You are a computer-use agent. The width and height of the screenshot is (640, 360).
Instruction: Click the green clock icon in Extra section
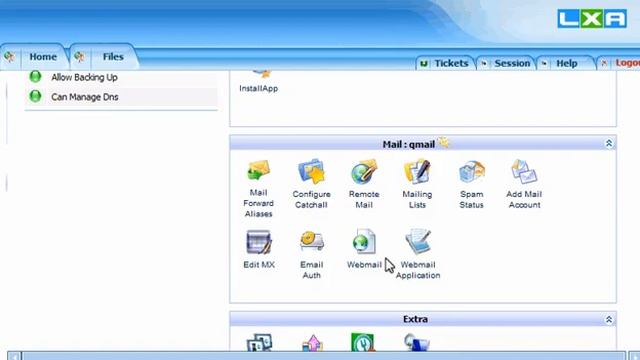(x=363, y=342)
